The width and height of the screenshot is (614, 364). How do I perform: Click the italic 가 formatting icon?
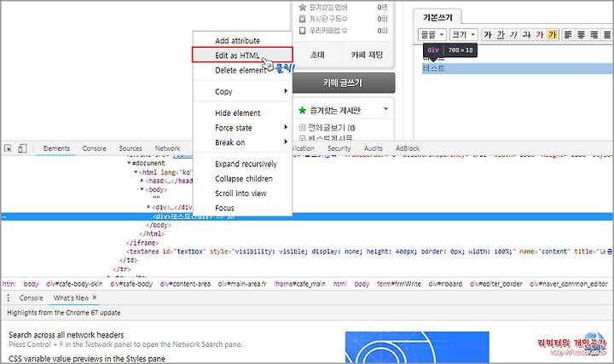513,34
